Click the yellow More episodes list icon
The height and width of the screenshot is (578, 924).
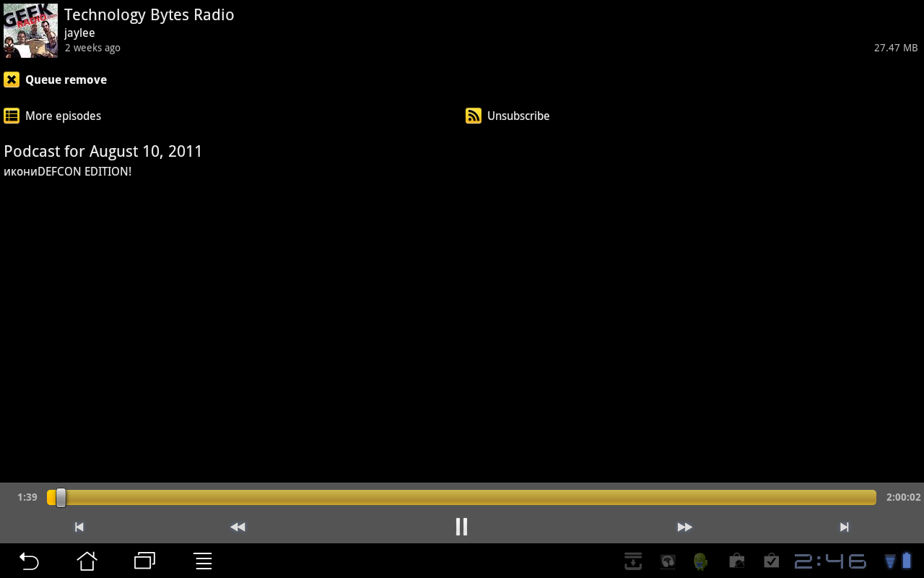tap(12, 116)
